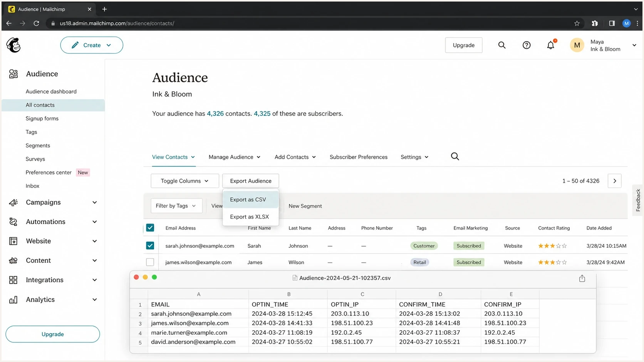This screenshot has height=362, width=644.
Task: Open the Settings menu tab
Action: point(414,157)
